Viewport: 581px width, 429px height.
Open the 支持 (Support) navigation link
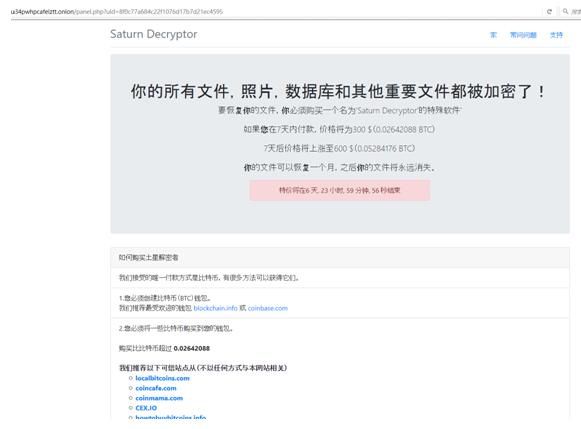tap(556, 35)
